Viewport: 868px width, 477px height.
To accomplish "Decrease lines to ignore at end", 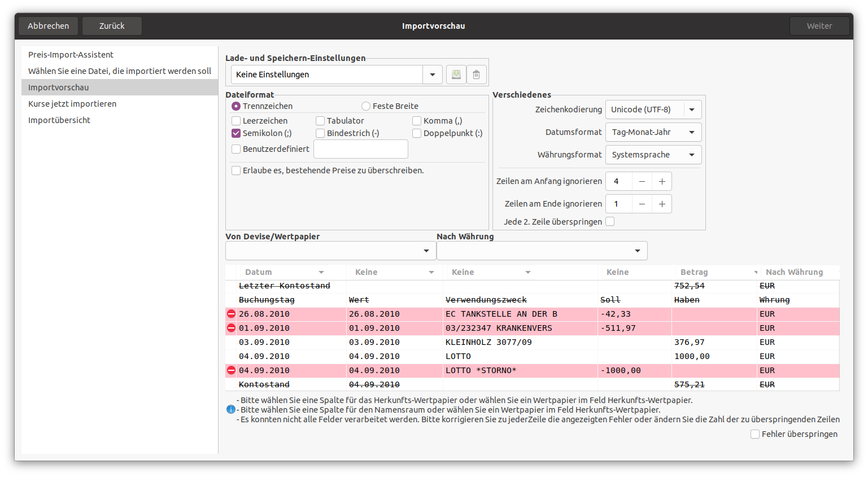I will coord(642,204).
